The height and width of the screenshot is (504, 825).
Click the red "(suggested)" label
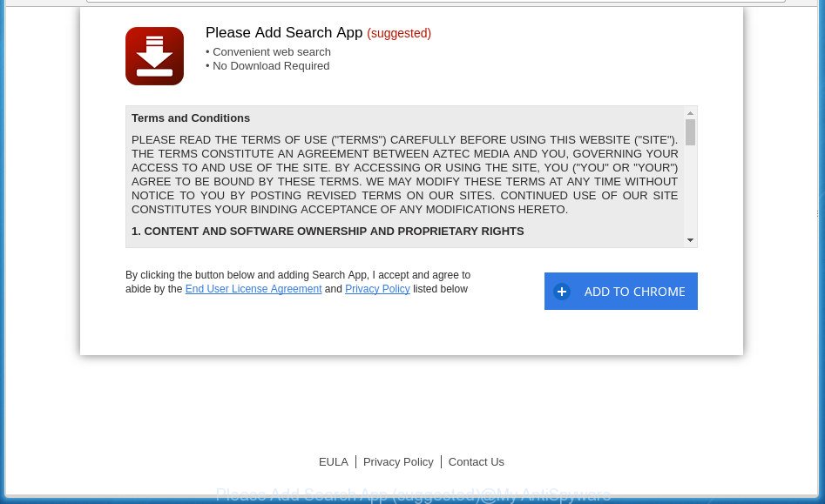(399, 33)
